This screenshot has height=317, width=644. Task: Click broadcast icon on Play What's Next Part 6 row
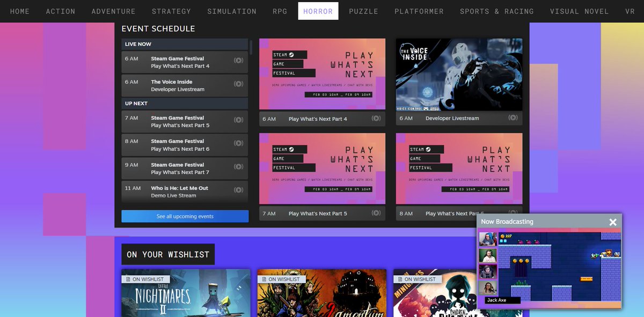pos(239,143)
